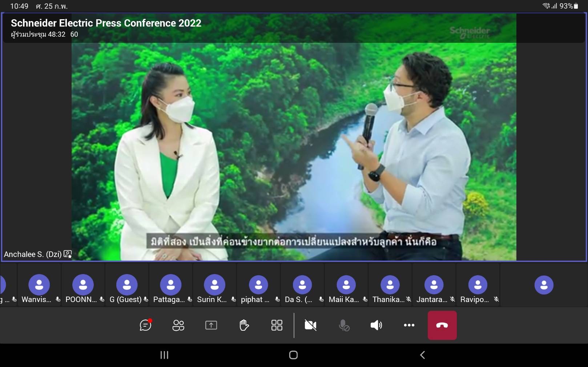Tap the screen-share icon beside Anchalee S.
The height and width of the screenshot is (367, 588).
(x=68, y=254)
